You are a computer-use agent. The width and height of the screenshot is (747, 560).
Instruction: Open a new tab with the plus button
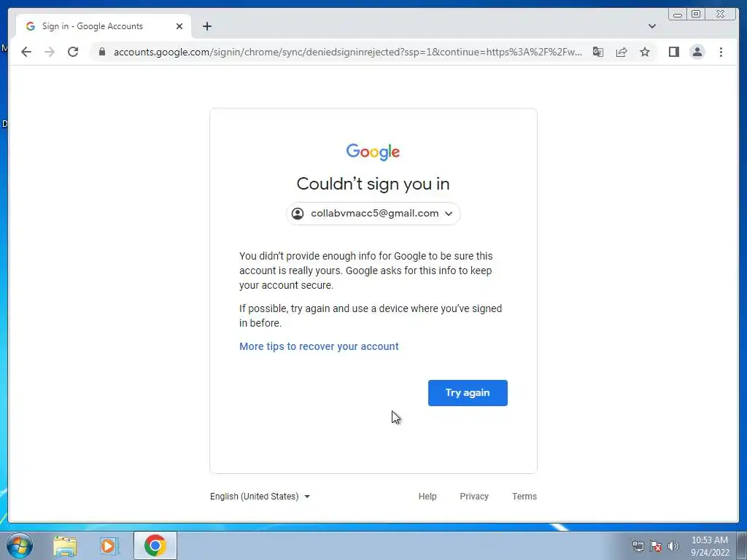click(206, 26)
